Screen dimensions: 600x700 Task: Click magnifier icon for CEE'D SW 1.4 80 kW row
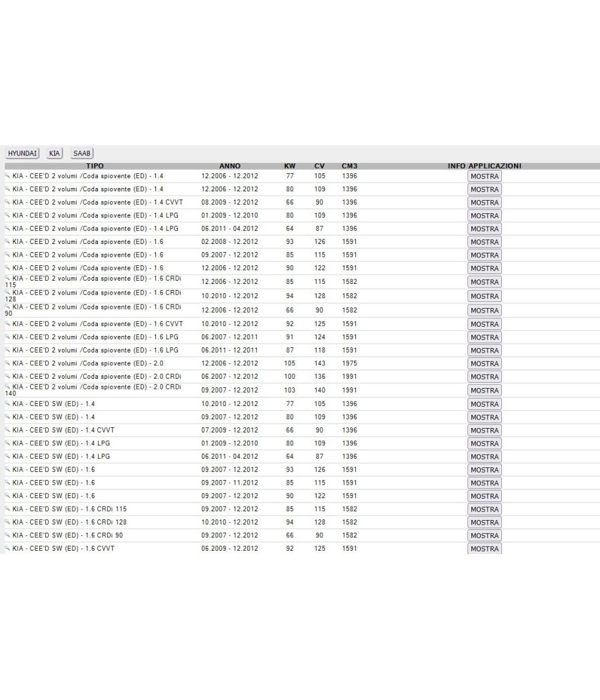pos(7,417)
